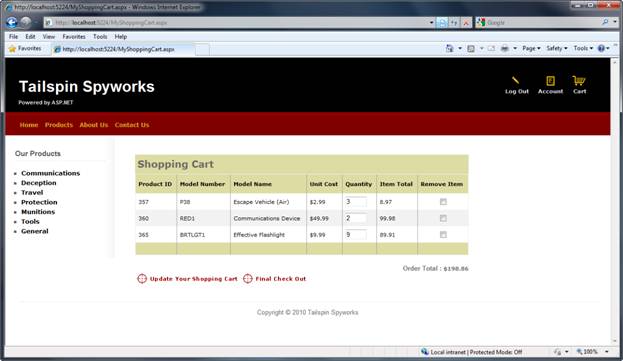Click quantity field for Effective Flashlight
623x361 pixels.
pos(356,235)
